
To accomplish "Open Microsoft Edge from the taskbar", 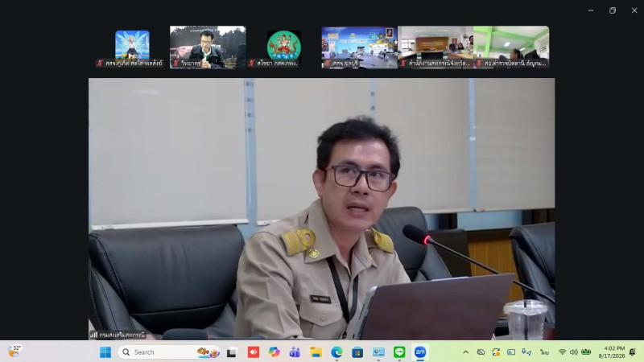I will coord(336,352).
